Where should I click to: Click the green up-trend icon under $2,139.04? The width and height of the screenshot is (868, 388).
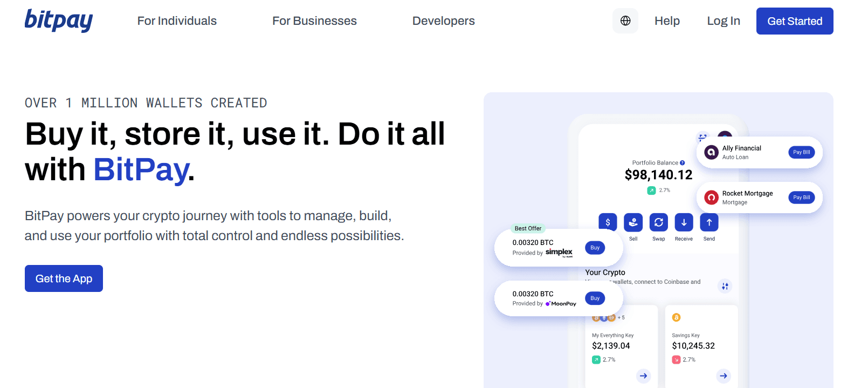tap(596, 360)
